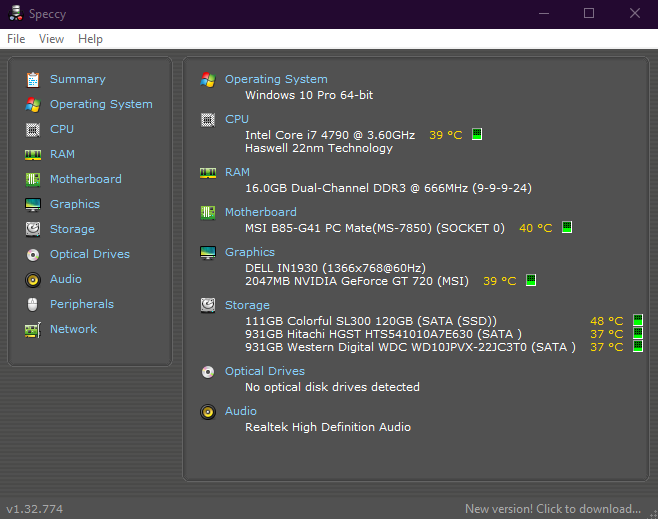Click the RAM heading link in summary
This screenshot has width=658, height=519.
click(x=237, y=172)
